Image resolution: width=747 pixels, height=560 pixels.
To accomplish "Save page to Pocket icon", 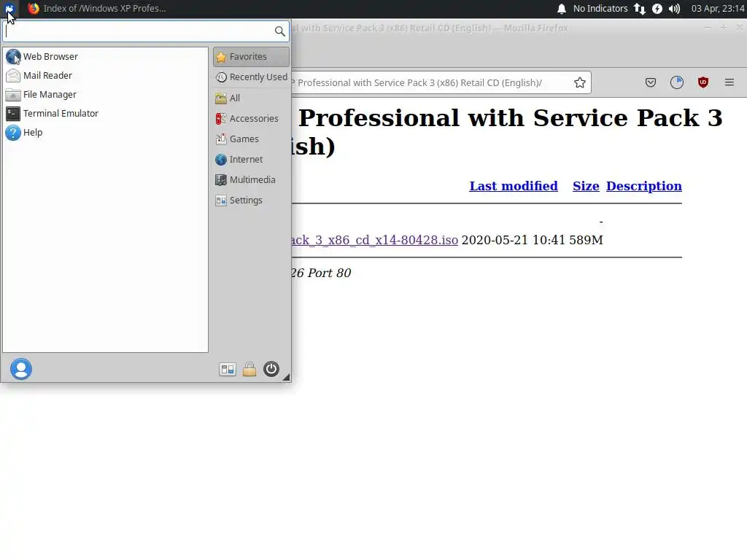I will [x=650, y=83].
